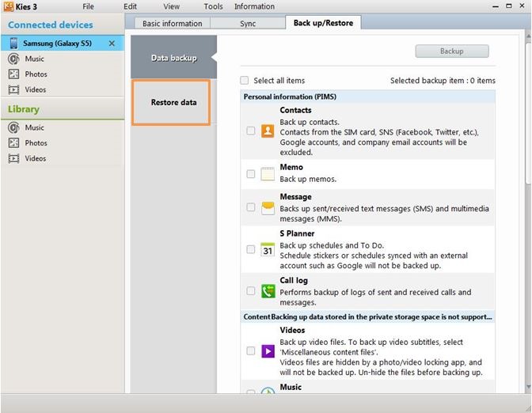532x413 pixels.
Task: Click the Contacts item title
Action: tap(295, 110)
